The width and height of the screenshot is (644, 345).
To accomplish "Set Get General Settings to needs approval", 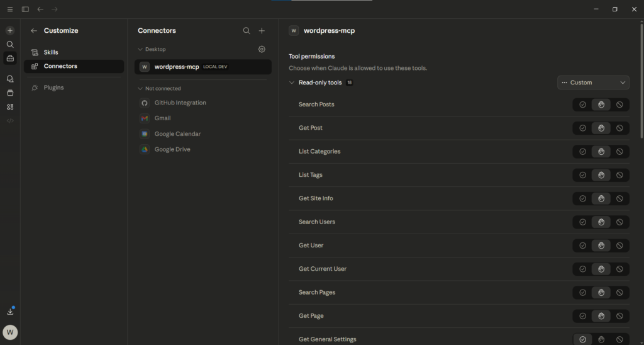I will coord(601,339).
